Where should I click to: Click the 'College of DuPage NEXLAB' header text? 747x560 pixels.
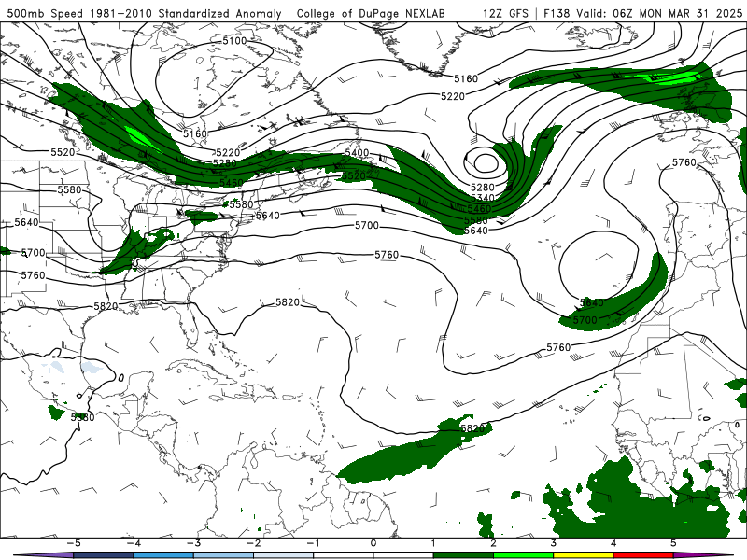click(x=371, y=13)
